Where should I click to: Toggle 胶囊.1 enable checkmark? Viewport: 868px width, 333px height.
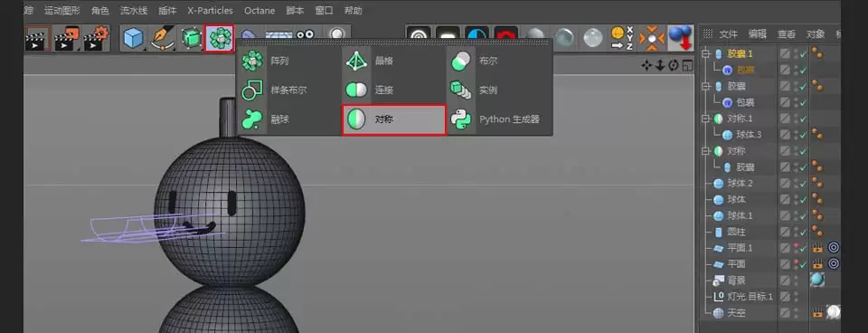803,53
